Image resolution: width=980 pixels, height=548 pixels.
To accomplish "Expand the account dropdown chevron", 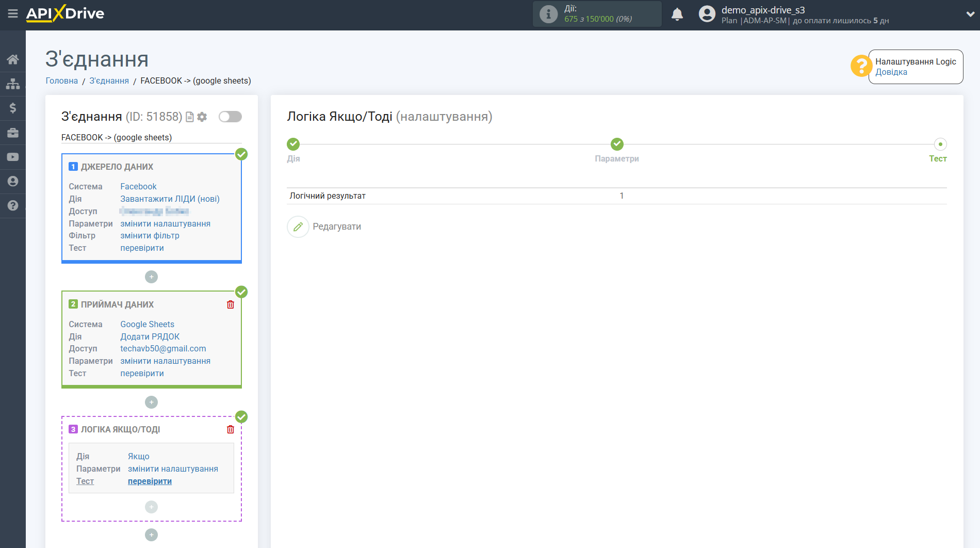I will [x=970, y=14].
